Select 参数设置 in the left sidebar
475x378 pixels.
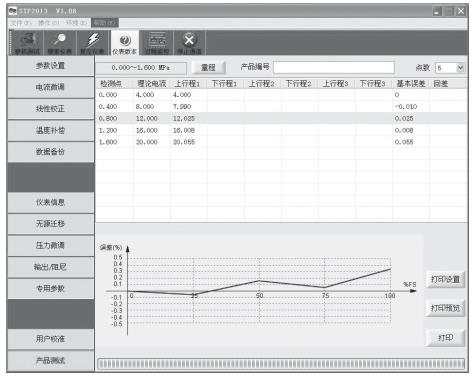click(x=51, y=65)
